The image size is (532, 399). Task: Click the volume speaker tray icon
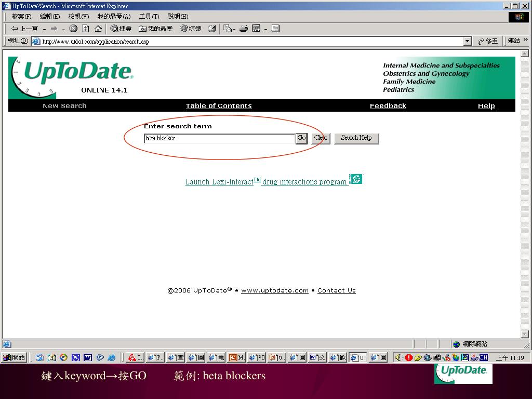tap(398, 357)
